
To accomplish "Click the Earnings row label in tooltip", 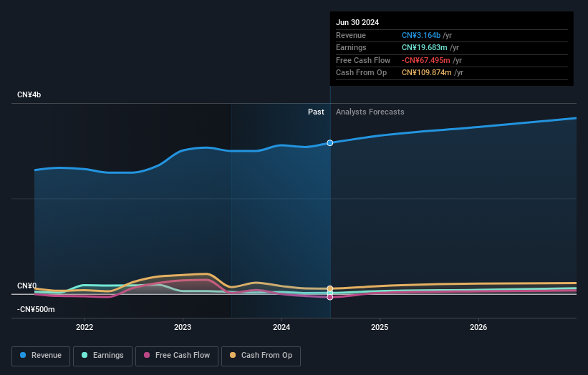I will coord(351,47).
